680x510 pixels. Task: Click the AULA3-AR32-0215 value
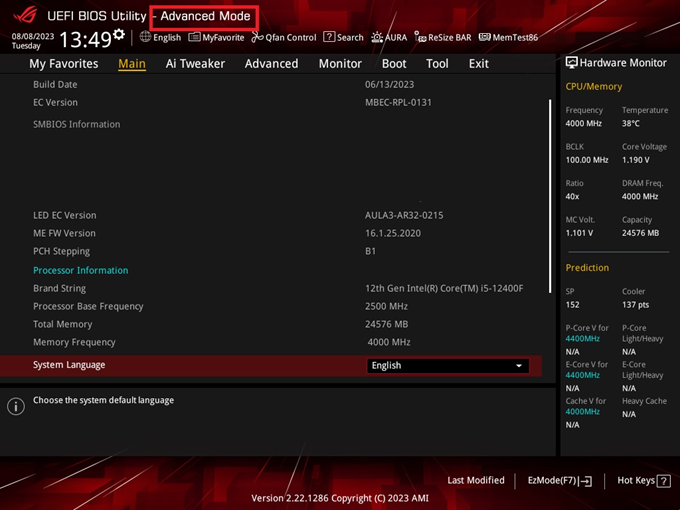pyautogui.click(x=404, y=216)
